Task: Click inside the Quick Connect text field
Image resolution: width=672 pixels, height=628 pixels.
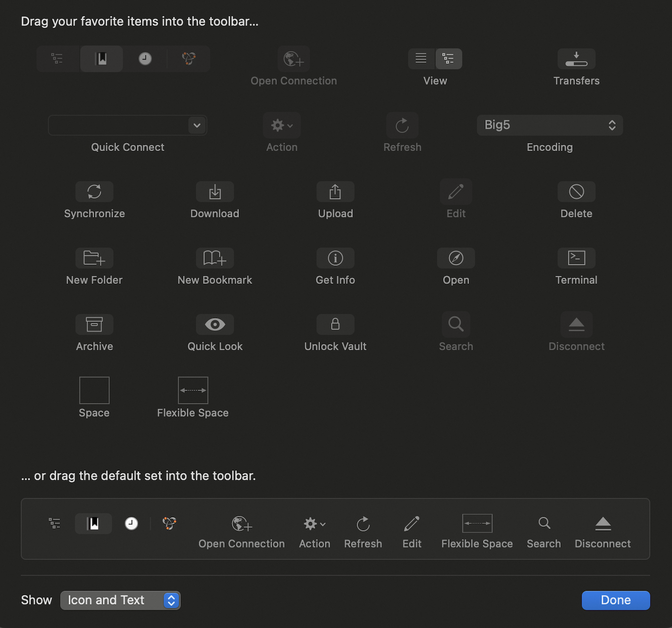Action: 118,126
